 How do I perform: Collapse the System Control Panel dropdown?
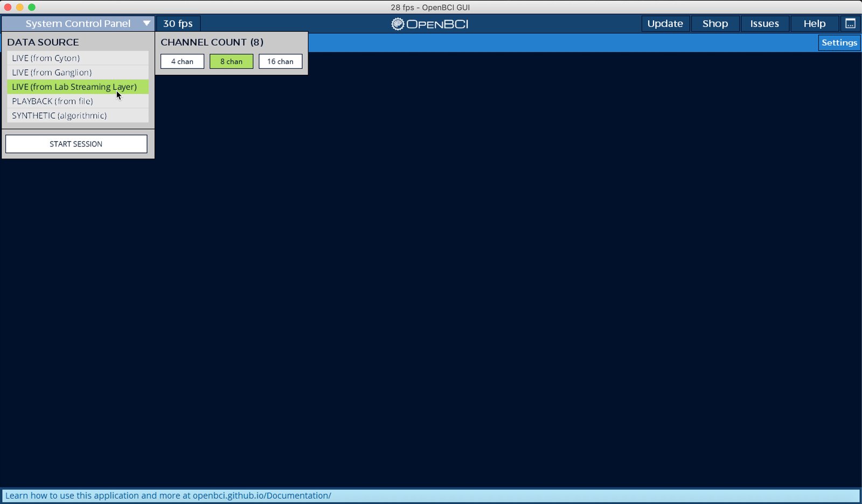tap(78, 24)
